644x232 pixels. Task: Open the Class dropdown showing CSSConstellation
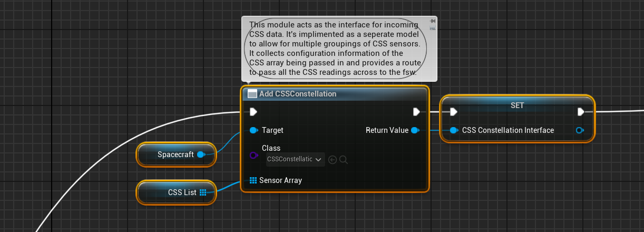click(295, 159)
